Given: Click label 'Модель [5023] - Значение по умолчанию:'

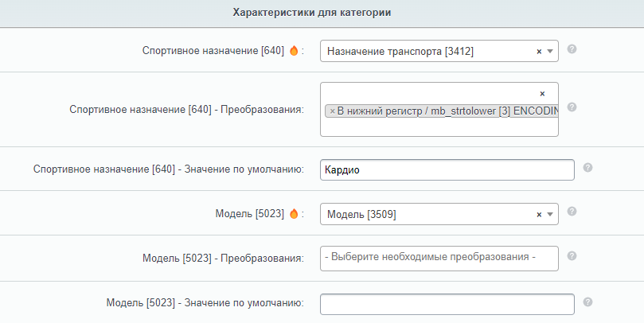Looking at the screenshot, I should (x=205, y=303).
